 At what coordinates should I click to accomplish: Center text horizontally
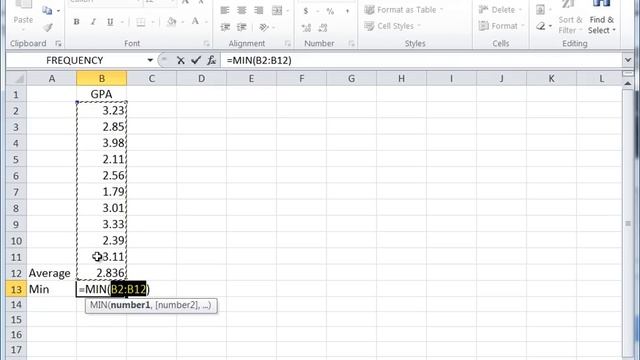click(241, 10)
